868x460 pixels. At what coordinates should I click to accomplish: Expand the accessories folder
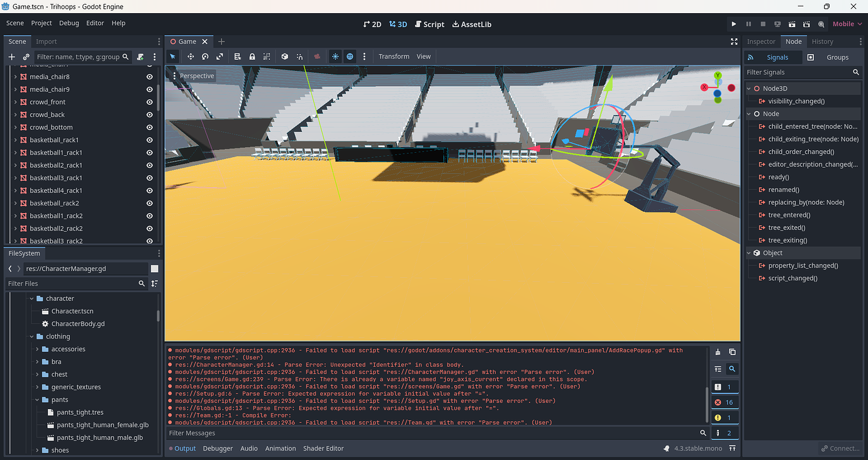point(37,349)
